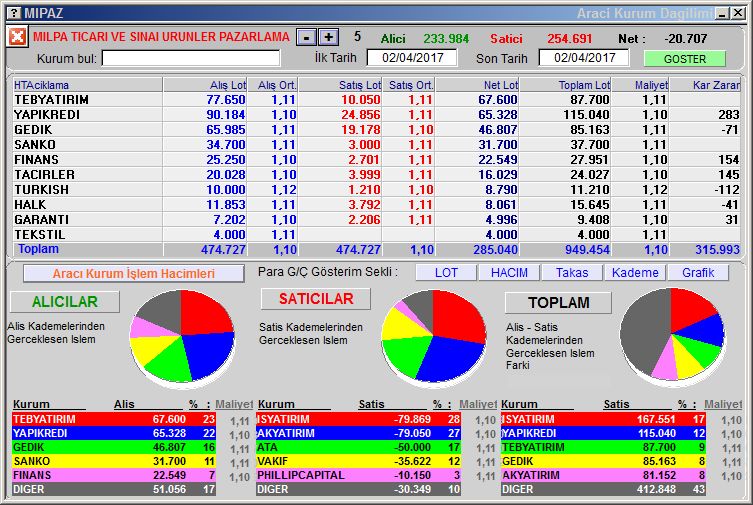The height and width of the screenshot is (505, 753).
Task: Sort by Maliyet column header in top table
Action: coord(641,85)
